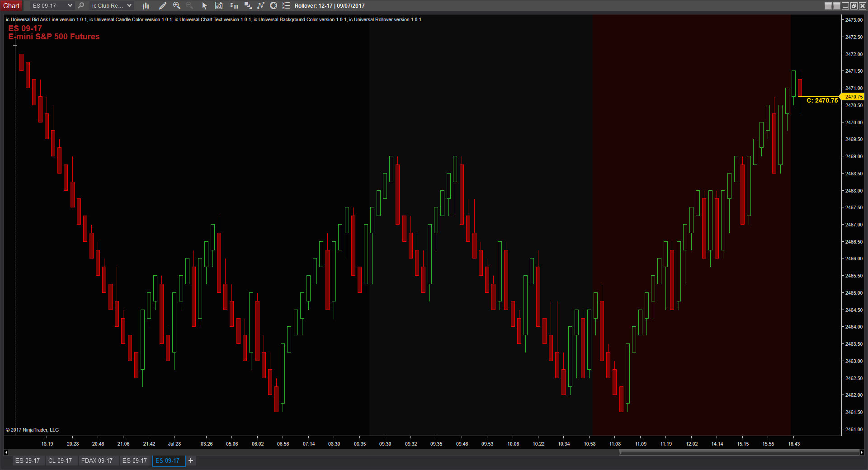This screenshot has width=868, height=470.
Task: Switch to the FDAX 09-17 tab
Action: [x=97, y=461]
